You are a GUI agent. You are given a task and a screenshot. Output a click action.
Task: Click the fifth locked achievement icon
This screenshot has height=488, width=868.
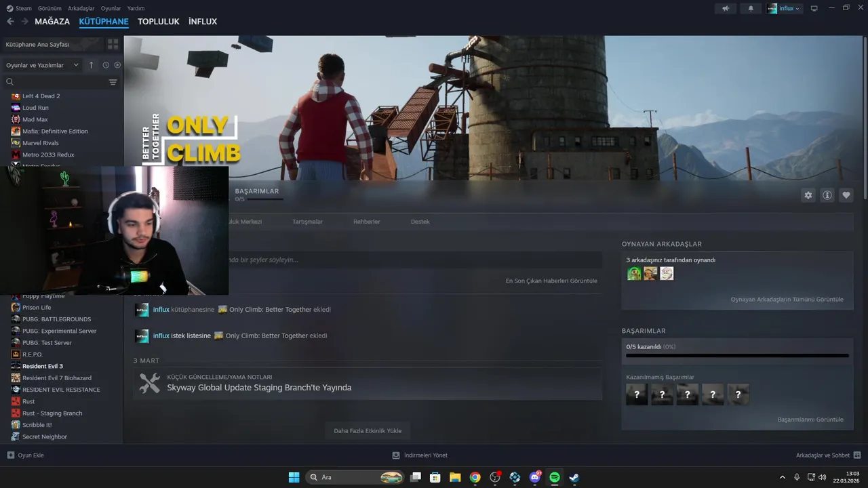tap(738, 394)
